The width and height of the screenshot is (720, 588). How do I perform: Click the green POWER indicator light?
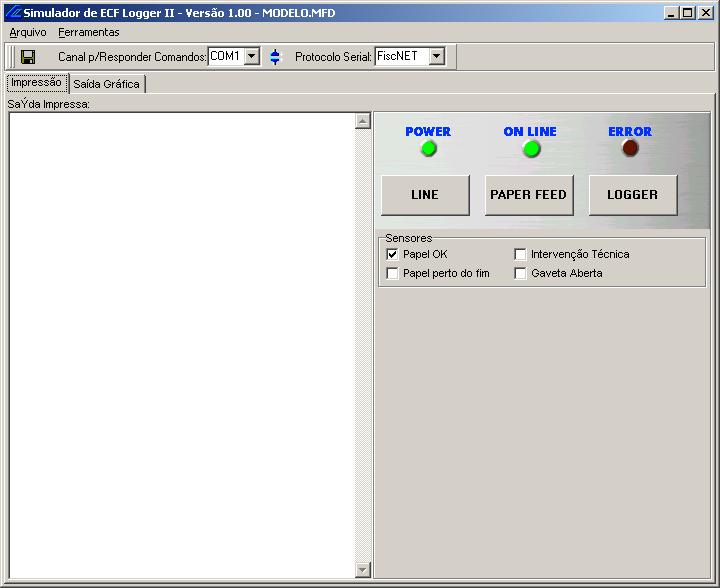[428, 149]
